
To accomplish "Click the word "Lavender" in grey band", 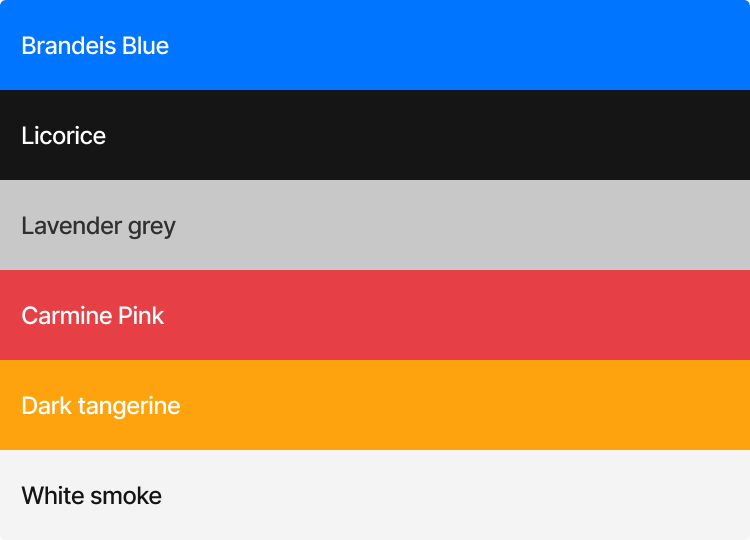I will (x=72, y=226).
